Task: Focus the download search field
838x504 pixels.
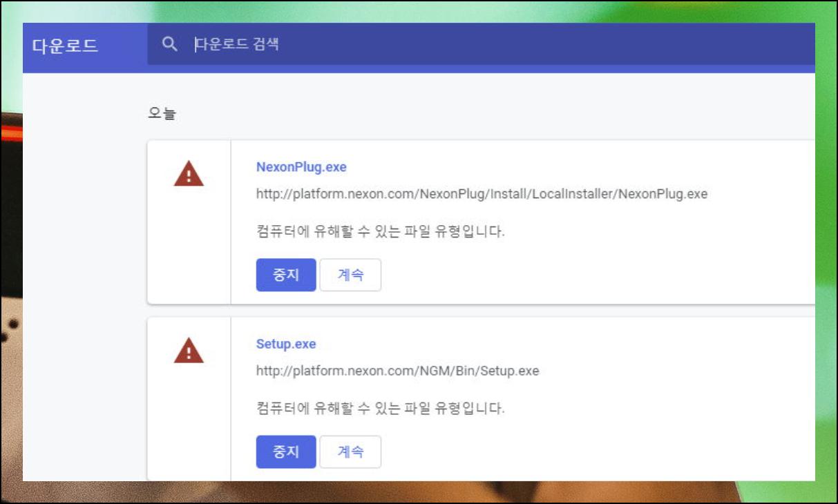Action: (x=481, y=45)
